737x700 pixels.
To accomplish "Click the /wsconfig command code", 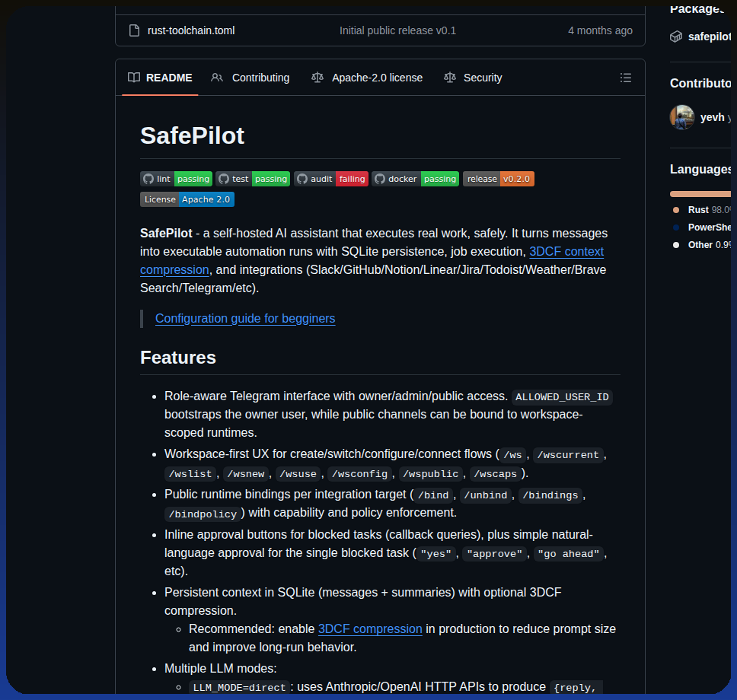I will pos(360,474).
